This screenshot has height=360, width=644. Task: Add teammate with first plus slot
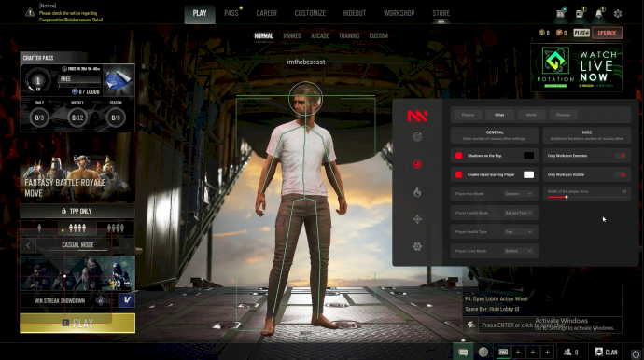pyautogui.click(x=518, y=352)
